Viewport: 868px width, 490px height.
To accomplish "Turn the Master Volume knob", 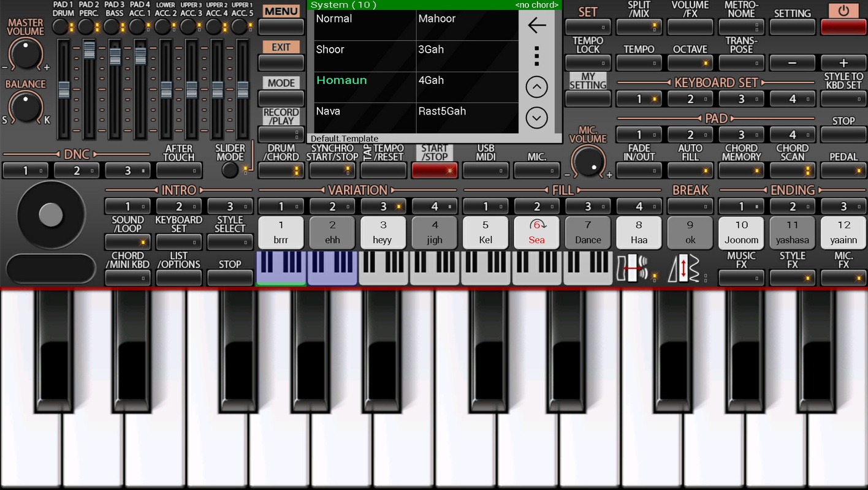I will [26, 55].
